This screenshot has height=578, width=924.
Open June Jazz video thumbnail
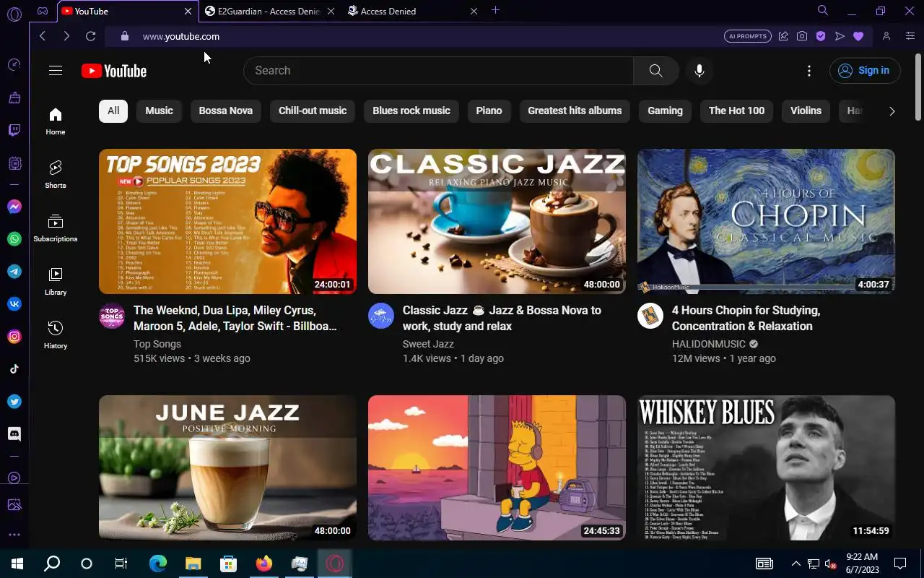(227, 467)
